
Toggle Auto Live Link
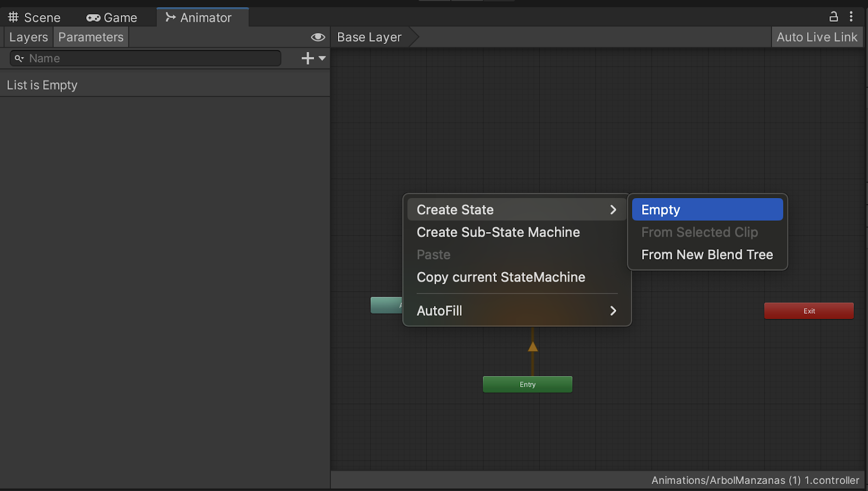coord(816,37)
